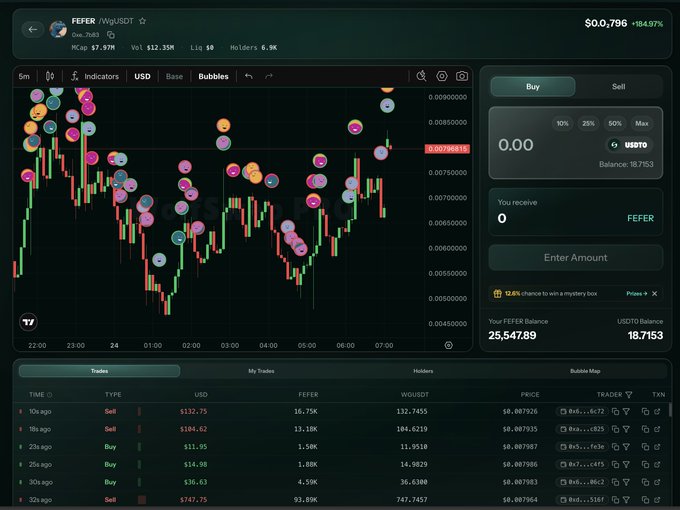Open the TRADER column filter
This screenshot has width=680, height=510.
(628, 395)
